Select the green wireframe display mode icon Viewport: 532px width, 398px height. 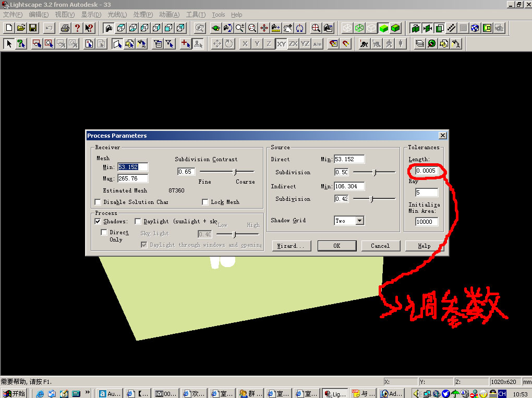(359, 28)
